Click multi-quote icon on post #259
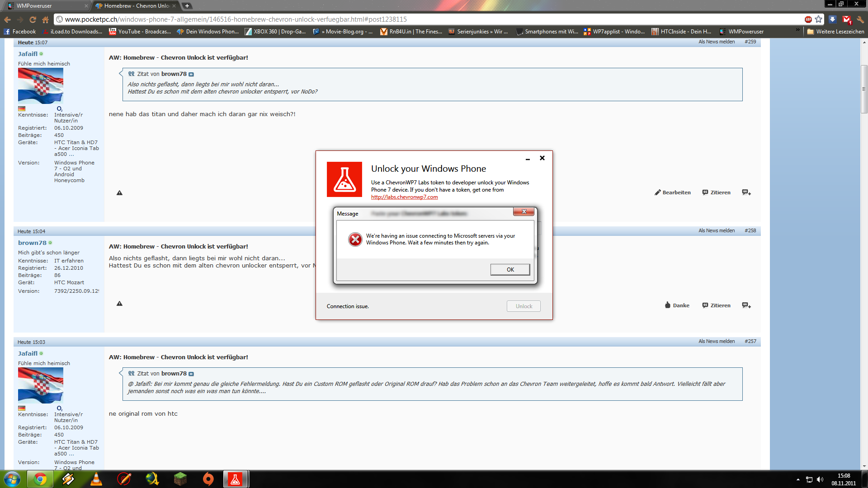The width and height of the screenshot is (868, 488). click(x=746, y=192)
